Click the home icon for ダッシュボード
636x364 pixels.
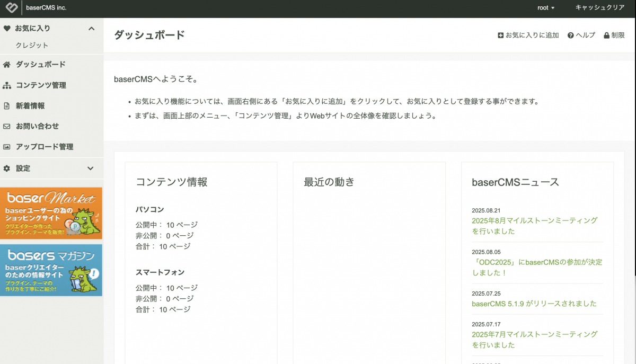pyautogui.click(x=7, y=65)
